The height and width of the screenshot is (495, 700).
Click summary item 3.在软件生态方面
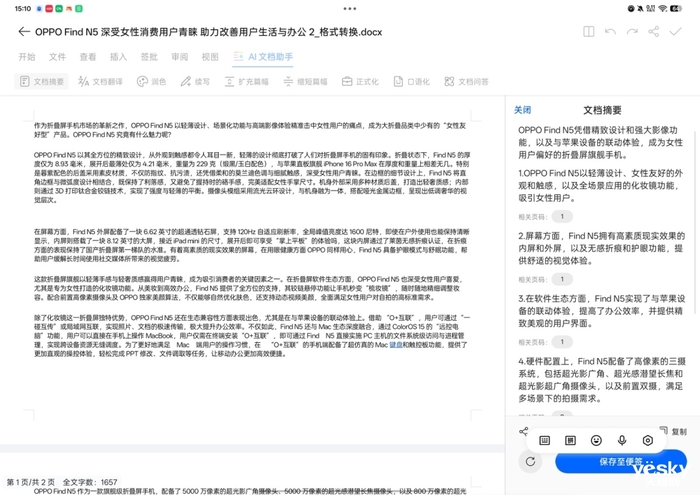point(601,311)
